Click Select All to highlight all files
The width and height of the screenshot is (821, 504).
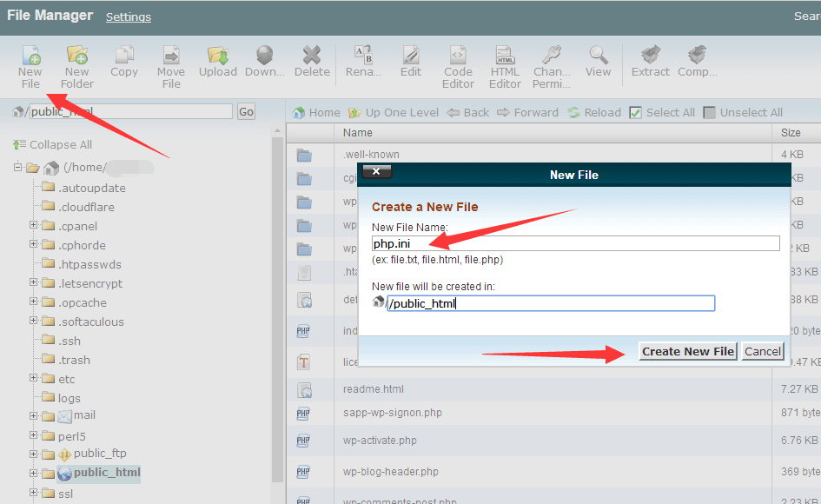pos(669,112)
